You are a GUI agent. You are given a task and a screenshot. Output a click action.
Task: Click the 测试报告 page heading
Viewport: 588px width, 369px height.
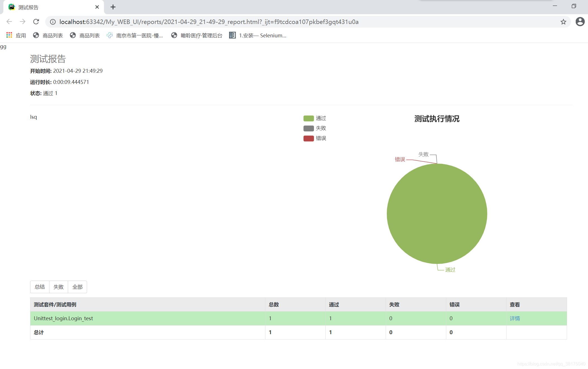[48, 59]
